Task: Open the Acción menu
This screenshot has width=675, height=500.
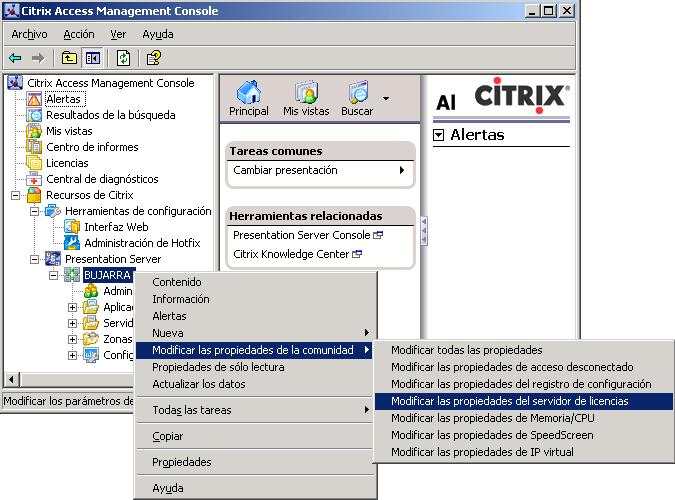Action: click(79, 34)
